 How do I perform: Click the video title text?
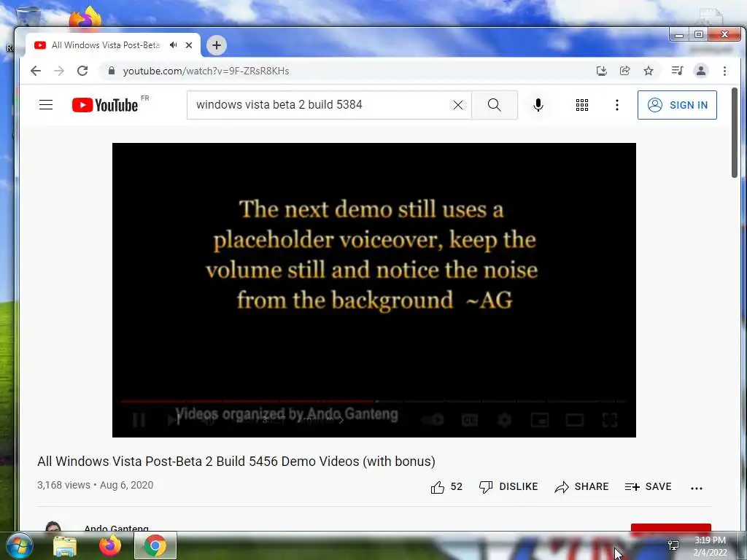236,462
